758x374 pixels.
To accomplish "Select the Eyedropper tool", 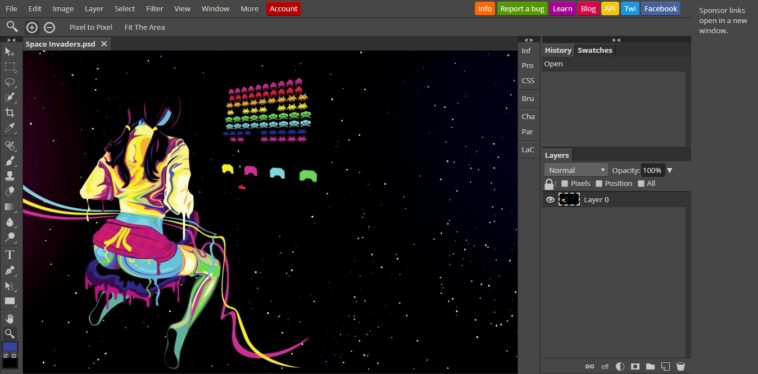I will coord(10,128).
